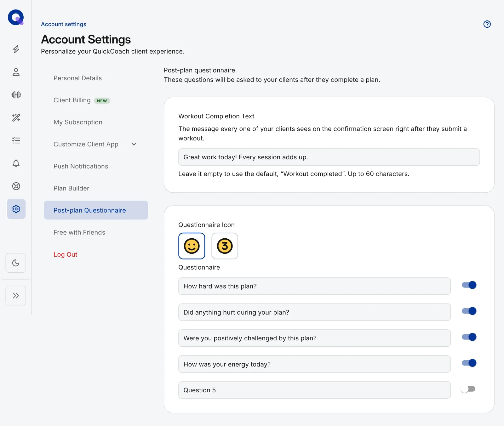
Task: Click the Account settings breadcrumb link
Action: 64,24
